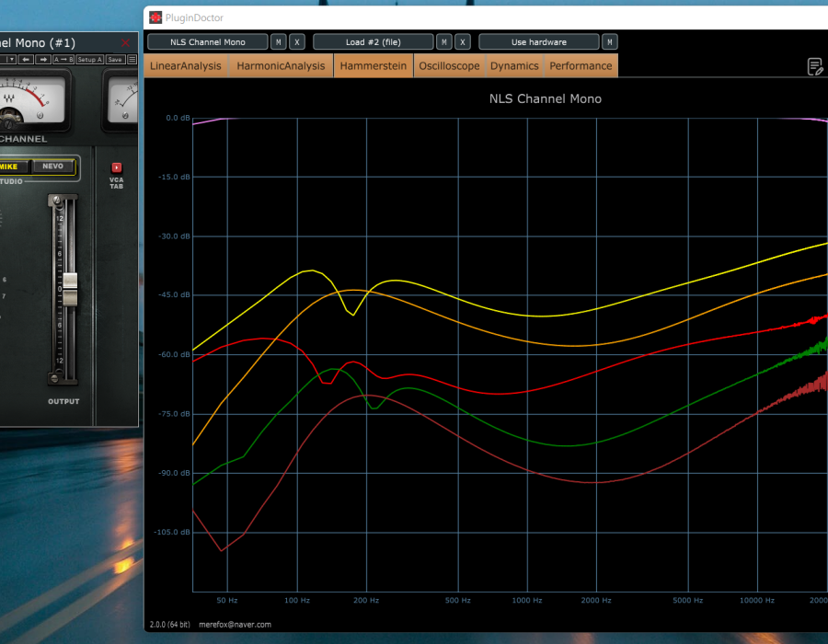Open the Load #2 (file) plugin slot

tap(374, 41)
